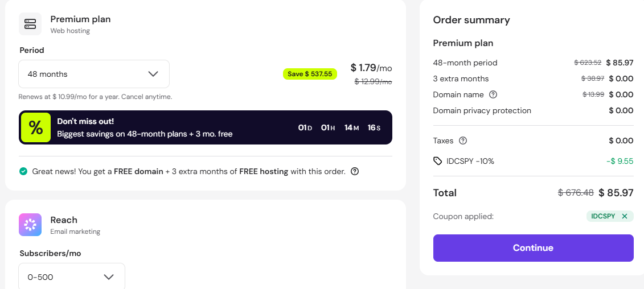The height and width of the screenshot is (289, 644).
Task: Click the Save $ 537.55 badge
Action: click(310, 74)
